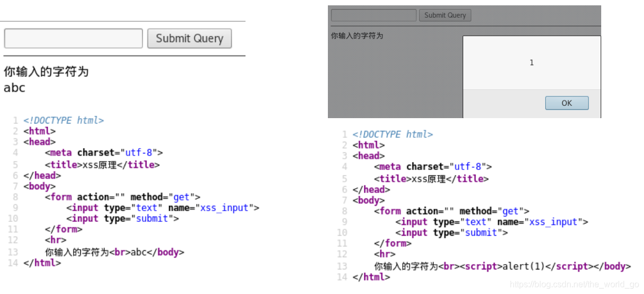Select line 13 containing abc in left source
644x294 pixels.
click(114, 252)
